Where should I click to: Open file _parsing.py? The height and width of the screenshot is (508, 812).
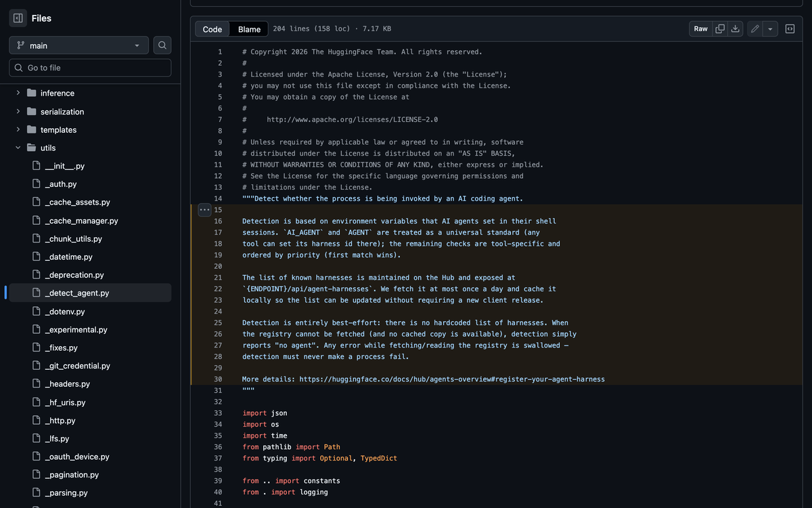(66, 493)
